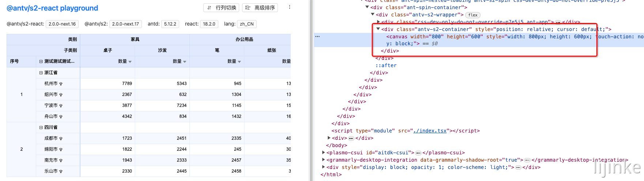Click the ellipsis on the highlighted canvas line
The height and width of the screenshot is (181, 644).
pos(317,36)
